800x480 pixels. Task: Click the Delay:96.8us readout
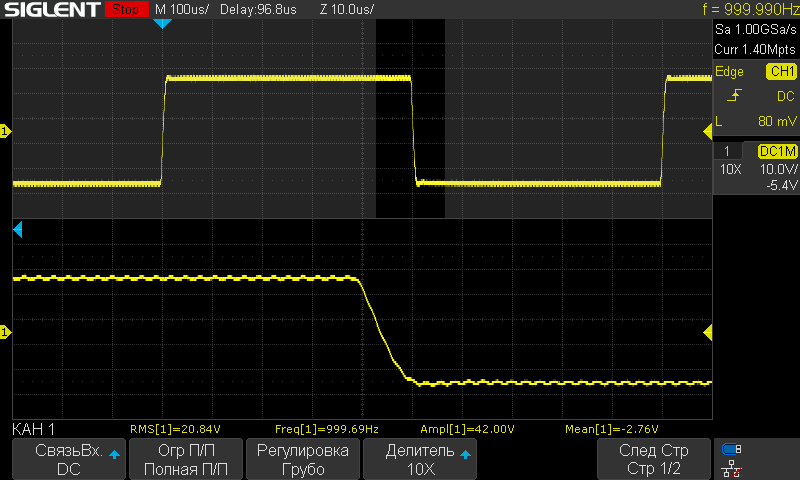(258, 9)
